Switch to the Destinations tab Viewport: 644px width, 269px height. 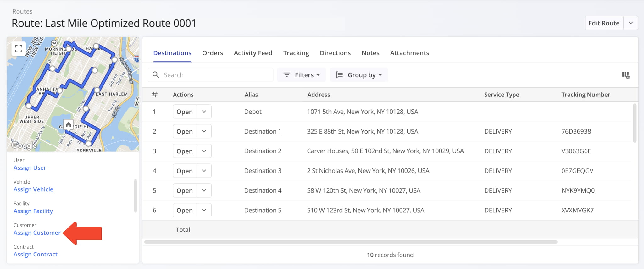[x=172, y=53]
